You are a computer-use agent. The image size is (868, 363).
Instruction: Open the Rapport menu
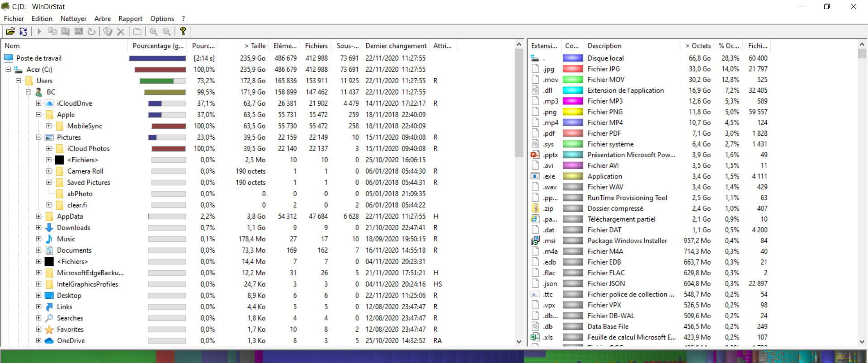point(130,19)
